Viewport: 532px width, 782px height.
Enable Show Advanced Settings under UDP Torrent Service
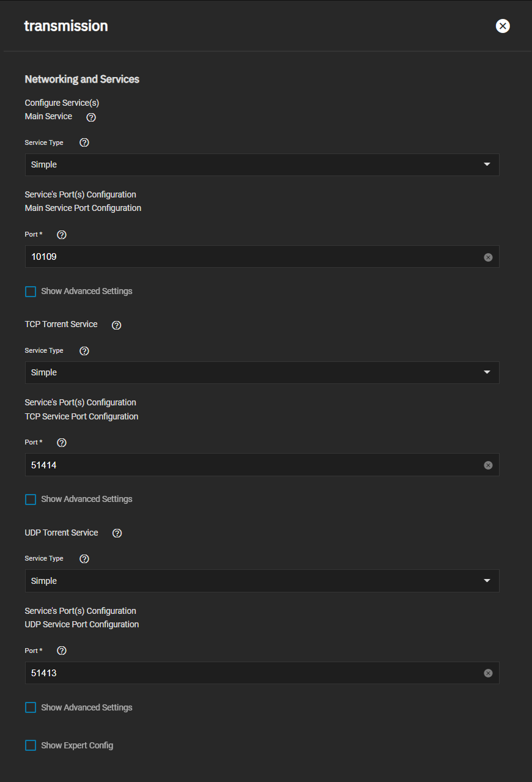(31, 707)
